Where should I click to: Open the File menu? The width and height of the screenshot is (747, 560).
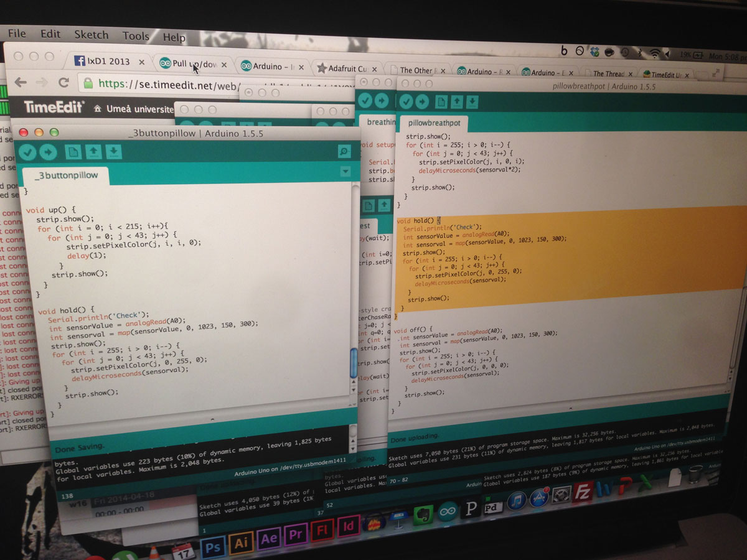click(17, 34)
